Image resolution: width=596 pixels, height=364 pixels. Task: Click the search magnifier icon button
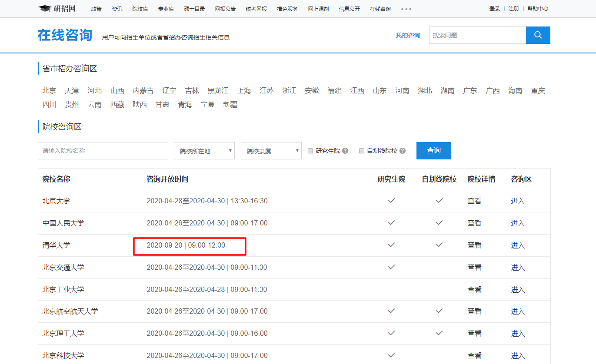click(538, 35)
